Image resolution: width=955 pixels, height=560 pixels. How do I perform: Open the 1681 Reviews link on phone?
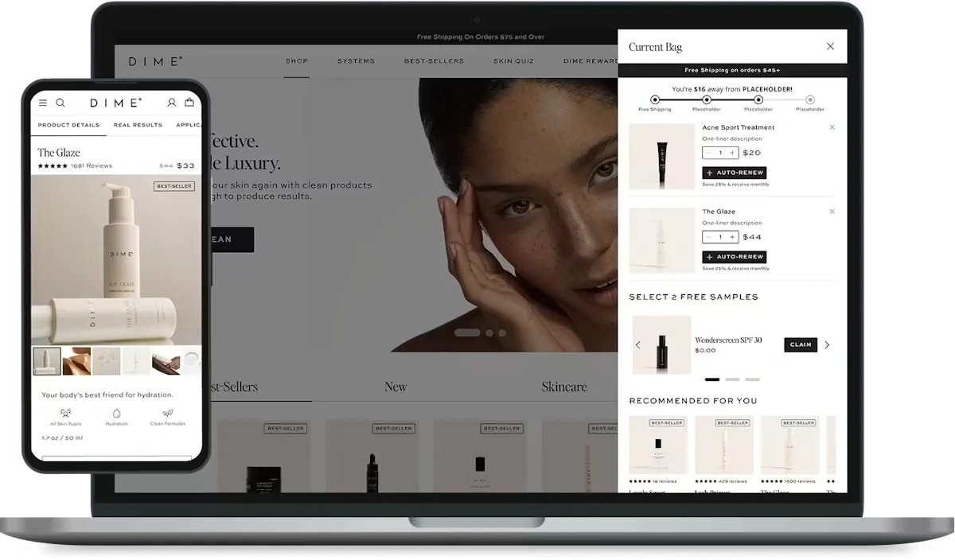point(92,166)
